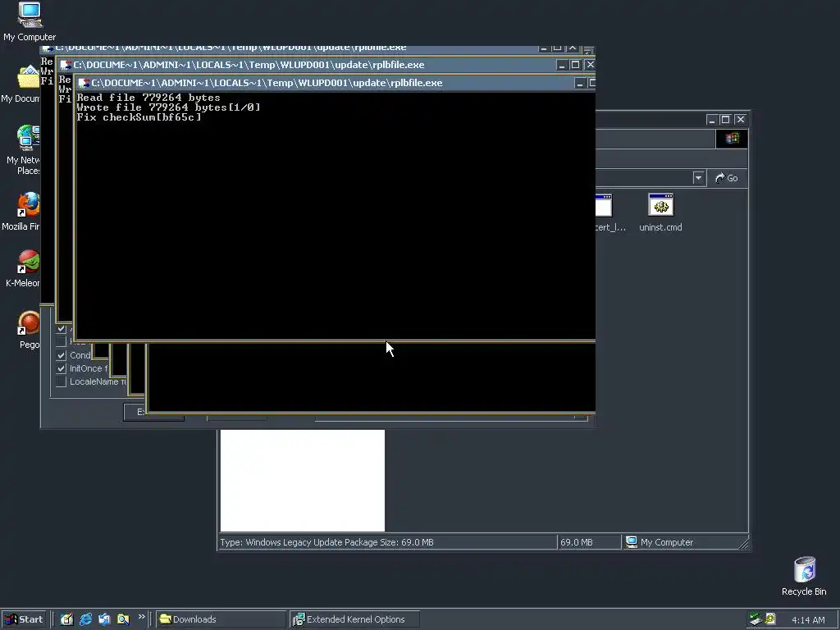
Task: Switch to Extended Kernel Options taskbar button
Action: point(354,619)
